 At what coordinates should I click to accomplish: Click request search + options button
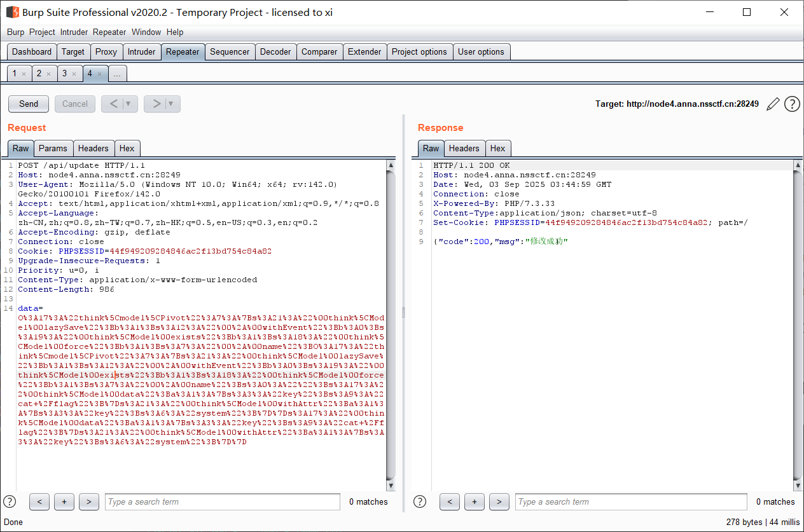click(64, 501)
